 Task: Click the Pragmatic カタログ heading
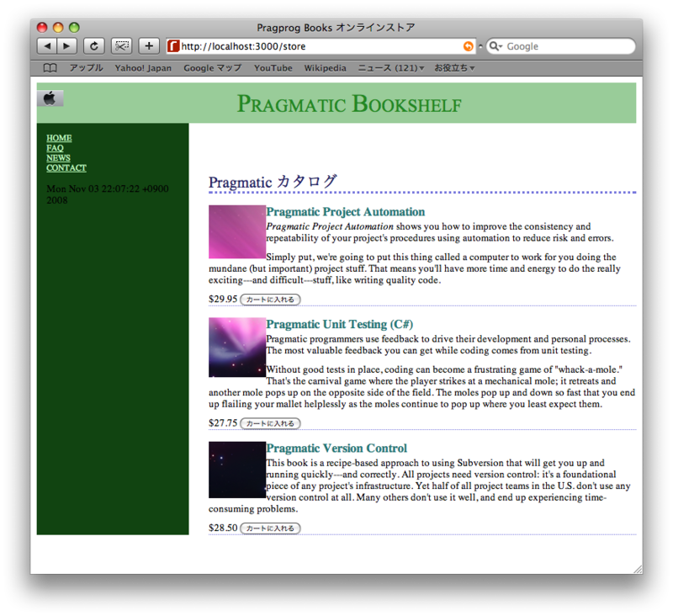coord(273,182)
